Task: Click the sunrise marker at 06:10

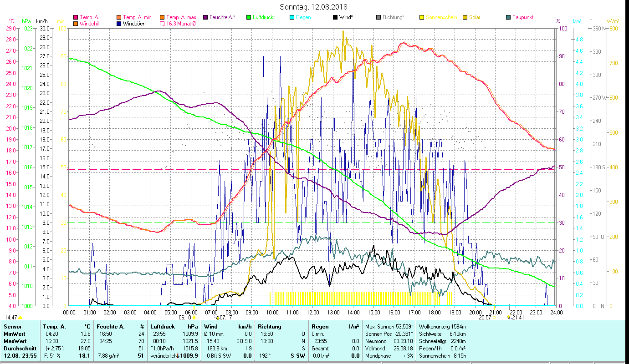Action: [194, 318]
